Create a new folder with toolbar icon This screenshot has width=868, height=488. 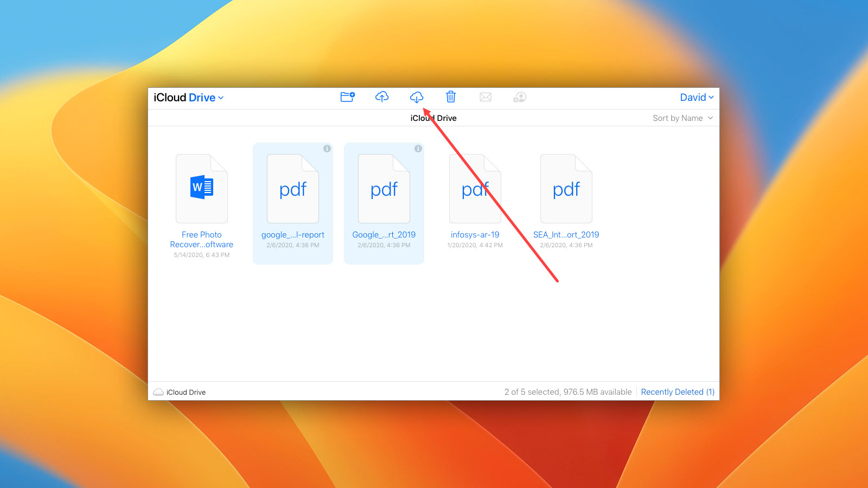click(347, 97)
